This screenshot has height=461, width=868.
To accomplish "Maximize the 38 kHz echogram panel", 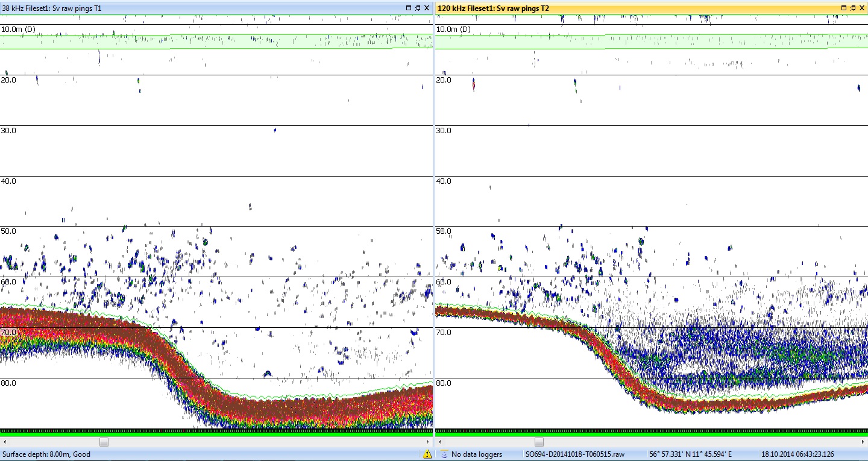I will (x=409, y=8).
